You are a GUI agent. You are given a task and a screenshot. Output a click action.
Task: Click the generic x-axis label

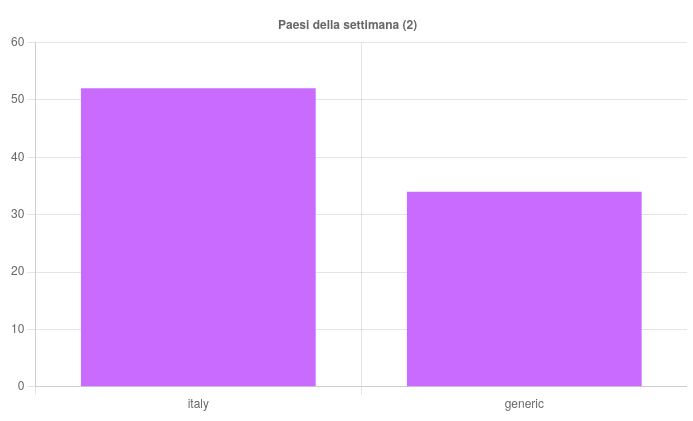pos(524,403)
